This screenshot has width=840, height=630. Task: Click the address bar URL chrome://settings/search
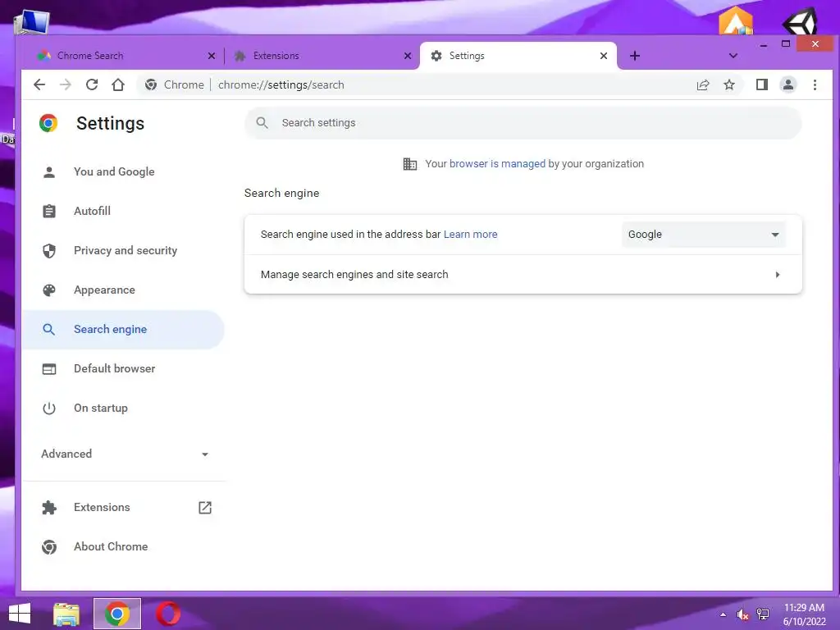pos(281,84)
